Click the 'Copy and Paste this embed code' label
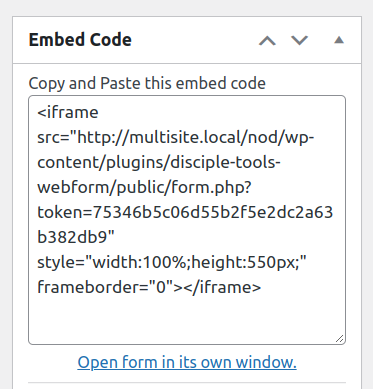 (x=147, y=83)
